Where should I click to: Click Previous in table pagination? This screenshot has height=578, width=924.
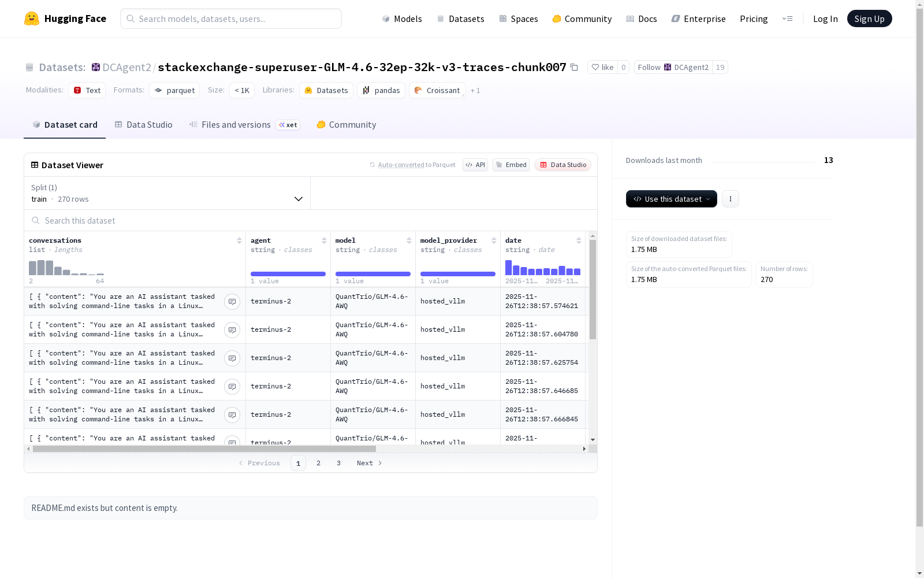click(x=259, y=463)
